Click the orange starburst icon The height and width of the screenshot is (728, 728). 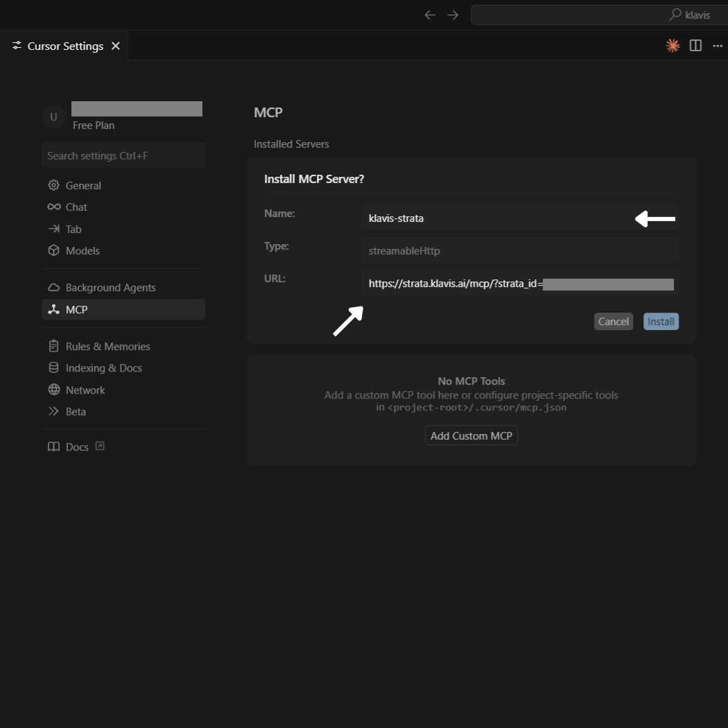click(x=673, y=46)
